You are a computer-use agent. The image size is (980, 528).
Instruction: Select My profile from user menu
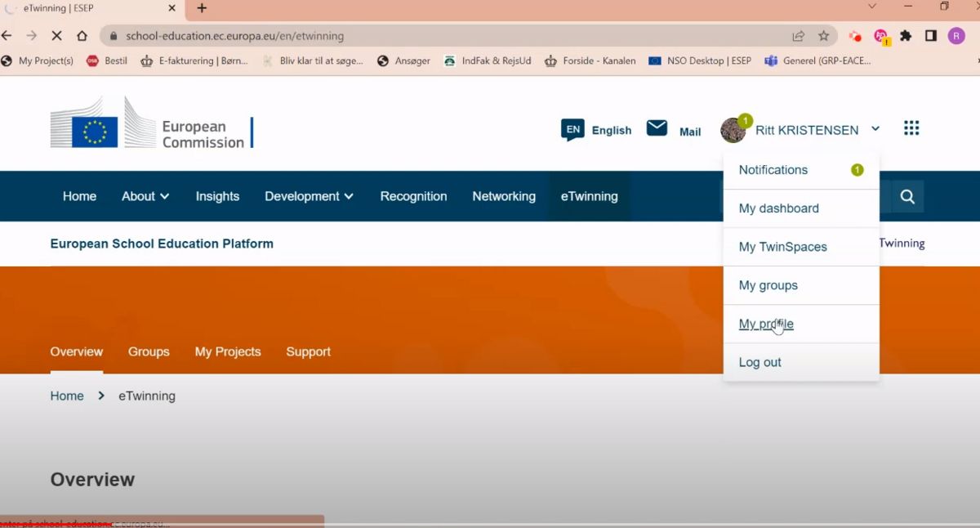[x=766, y=324]
